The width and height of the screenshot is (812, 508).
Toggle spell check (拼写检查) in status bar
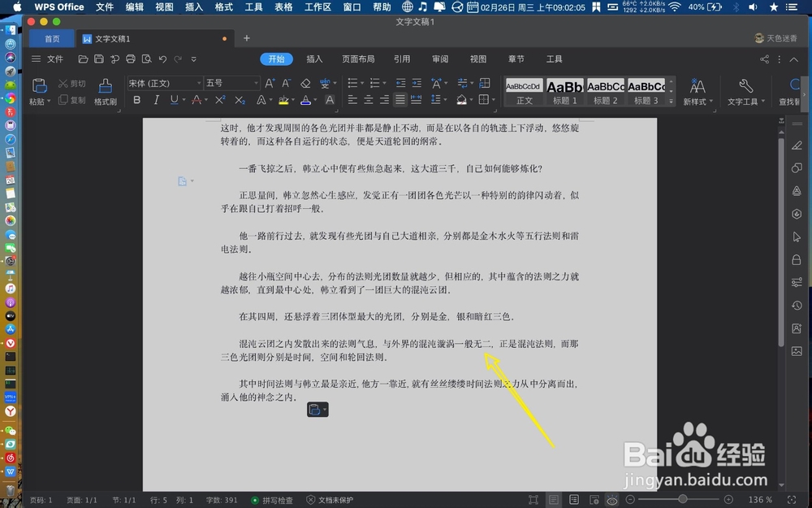coord(272,500)
